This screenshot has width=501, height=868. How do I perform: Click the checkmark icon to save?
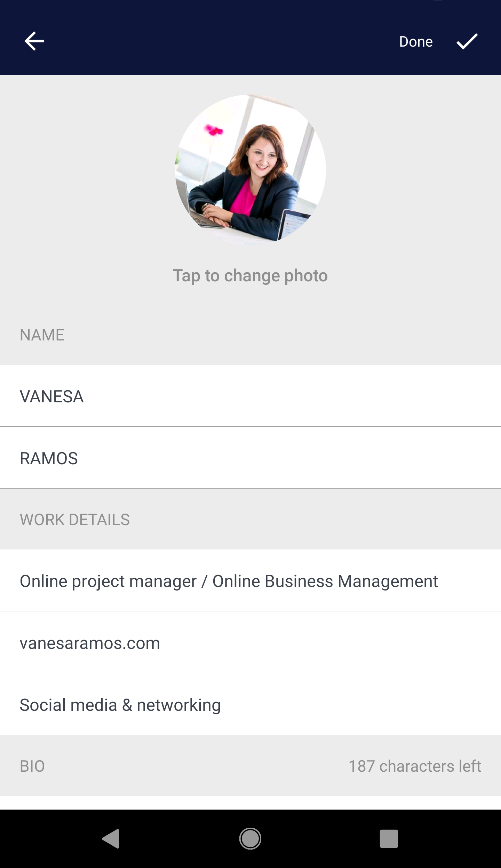467,41
